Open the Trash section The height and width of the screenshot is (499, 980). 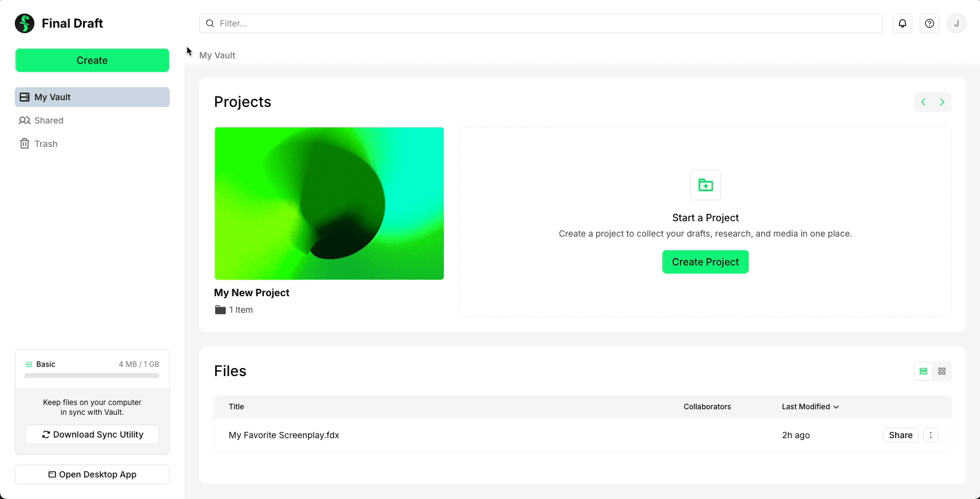click(46, 144)
